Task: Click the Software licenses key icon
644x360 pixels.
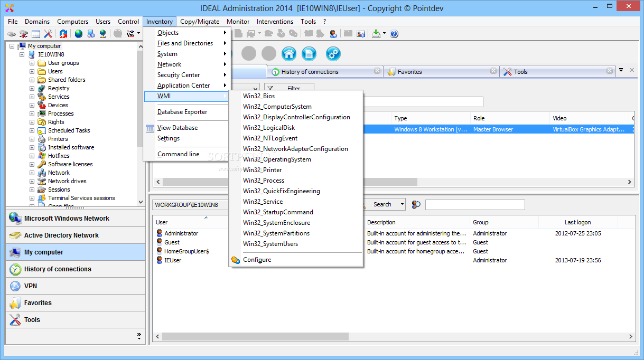Action: 42,164
